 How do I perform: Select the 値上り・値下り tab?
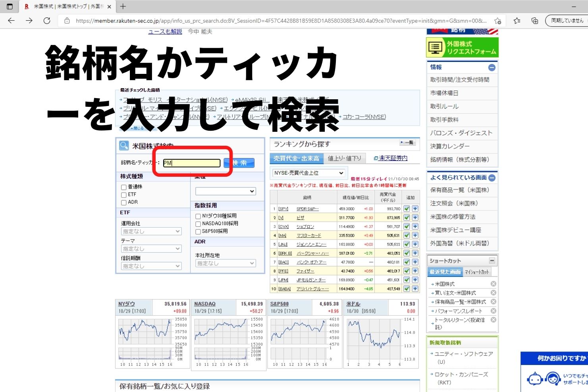tap(345, 158)
